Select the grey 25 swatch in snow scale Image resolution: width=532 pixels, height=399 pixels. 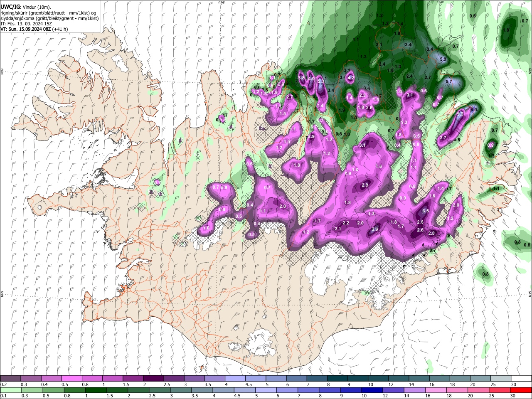(x=501, y=379)
